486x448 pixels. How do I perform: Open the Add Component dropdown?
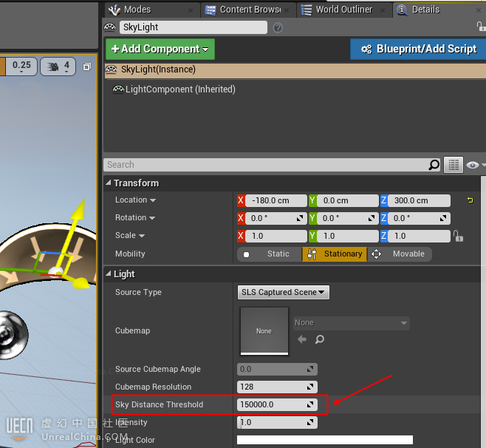pos(160,49)
